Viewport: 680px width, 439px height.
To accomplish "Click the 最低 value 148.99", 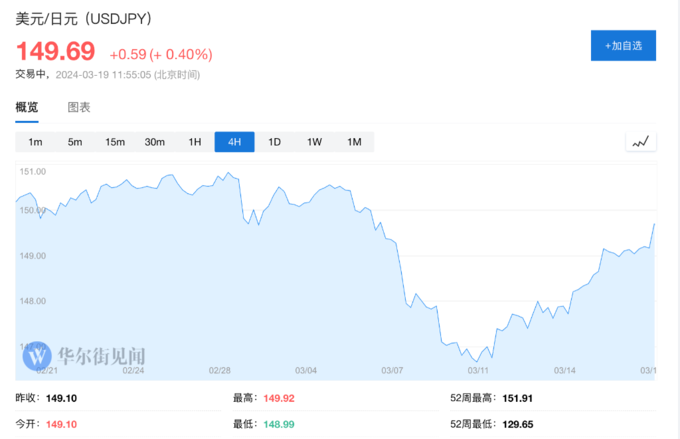I will 279,424.
